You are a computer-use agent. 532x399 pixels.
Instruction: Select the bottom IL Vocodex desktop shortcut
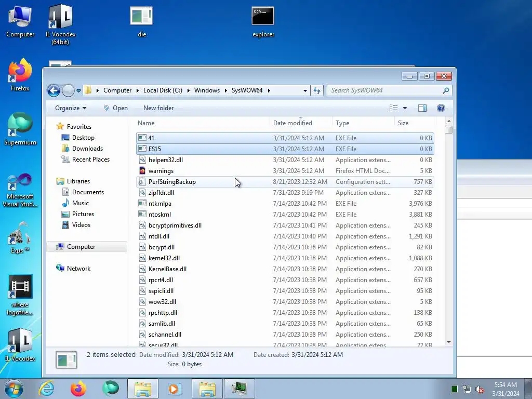[x=20, y=345]
